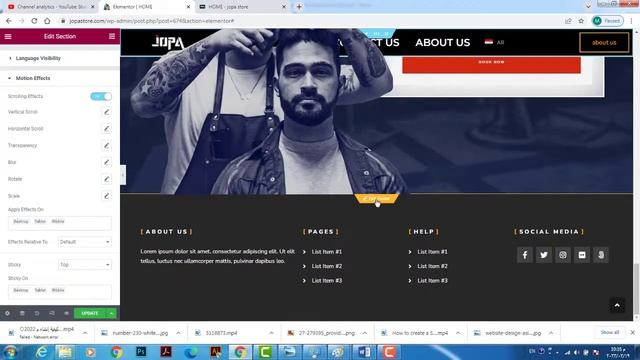Open Elementor page settings gear

coord(7,313)
